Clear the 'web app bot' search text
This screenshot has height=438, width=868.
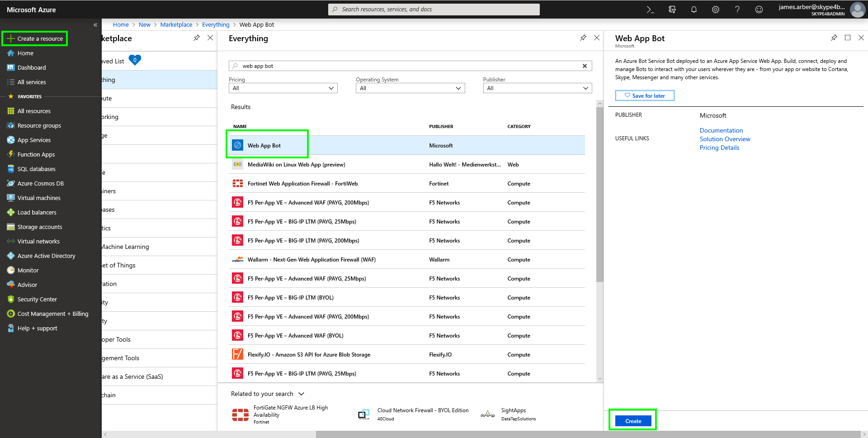585,66
